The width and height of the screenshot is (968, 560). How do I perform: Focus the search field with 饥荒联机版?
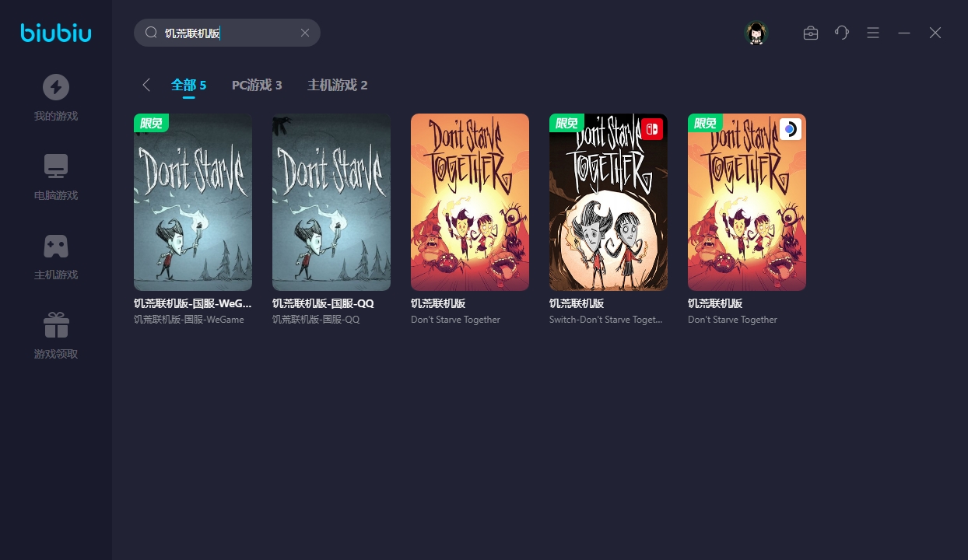click(227, 33)
